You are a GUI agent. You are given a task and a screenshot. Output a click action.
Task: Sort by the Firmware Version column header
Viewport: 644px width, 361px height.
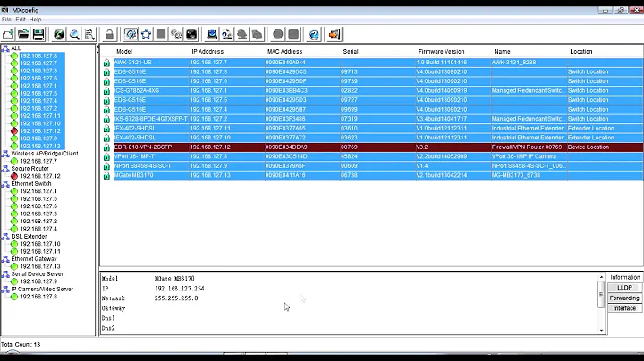point(441,51)
